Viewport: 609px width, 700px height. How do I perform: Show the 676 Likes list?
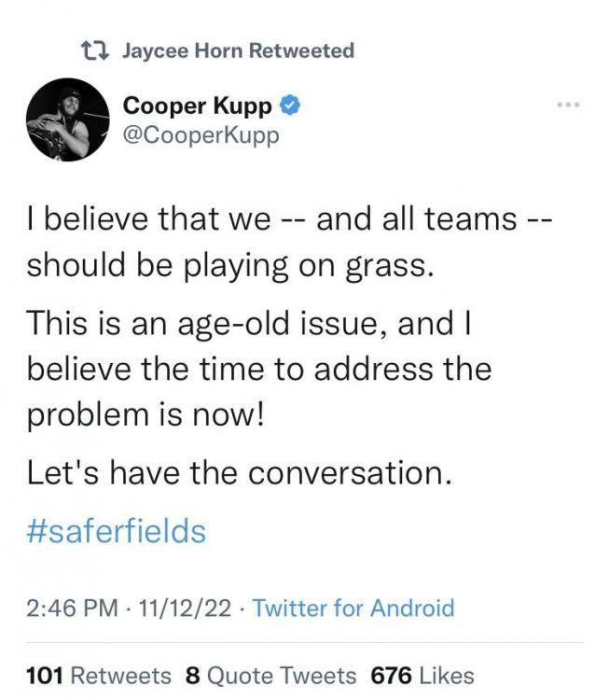[422, 675]
